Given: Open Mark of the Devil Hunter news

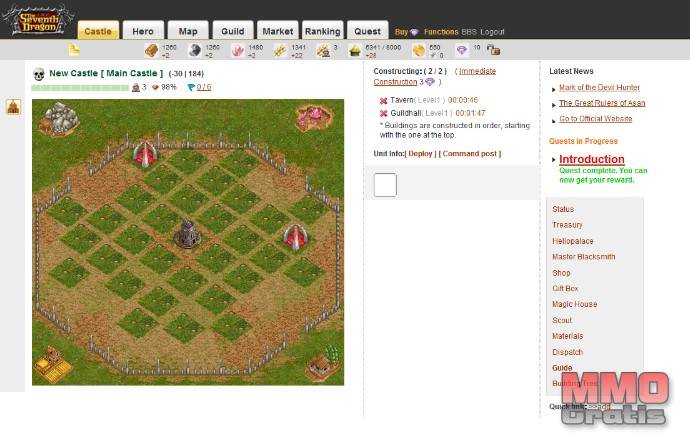Looking at the screenshot, I should pyautogui.click(x=598, y=88).
